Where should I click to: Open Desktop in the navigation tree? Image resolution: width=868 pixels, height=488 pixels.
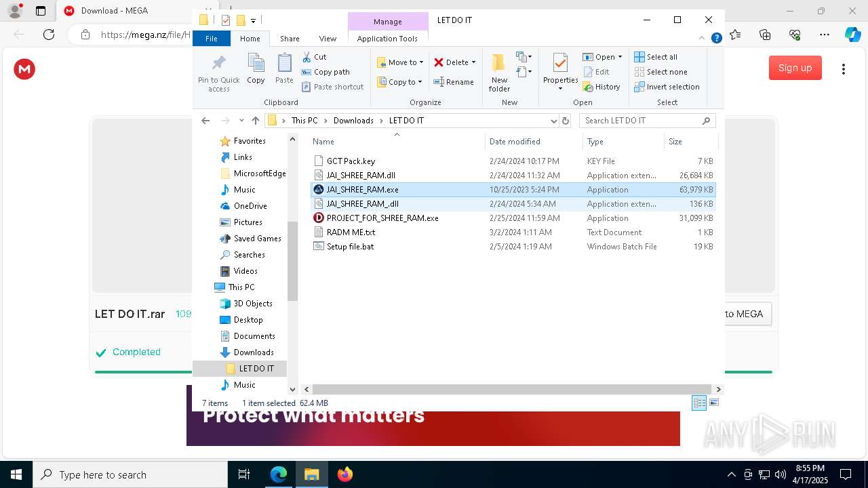click(241, 320)
